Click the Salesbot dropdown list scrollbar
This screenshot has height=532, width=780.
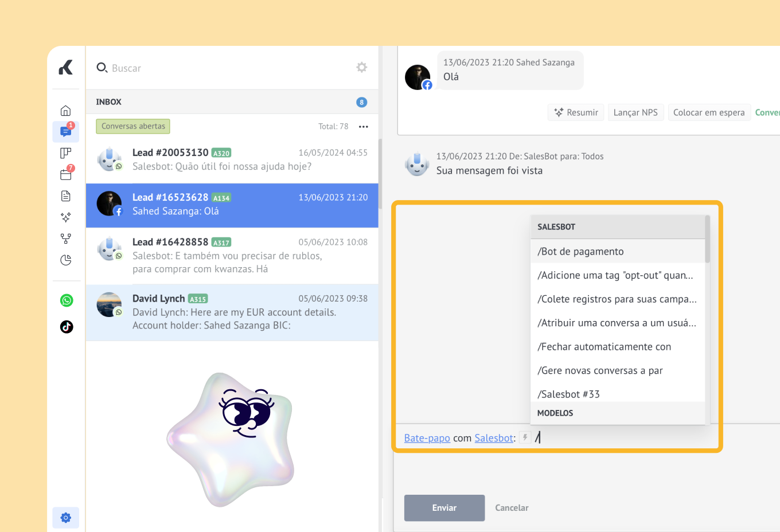pyautogui.click(x=707, y=241)
